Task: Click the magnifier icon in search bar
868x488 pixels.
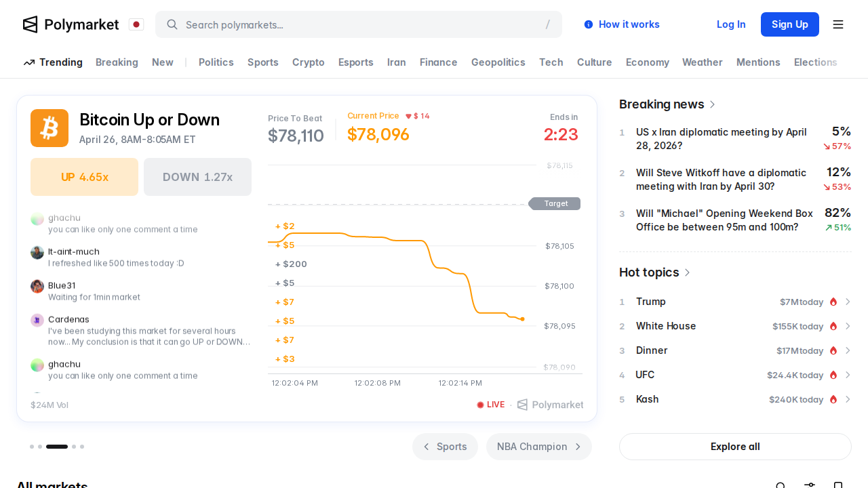Action: [x=172, y=24]
